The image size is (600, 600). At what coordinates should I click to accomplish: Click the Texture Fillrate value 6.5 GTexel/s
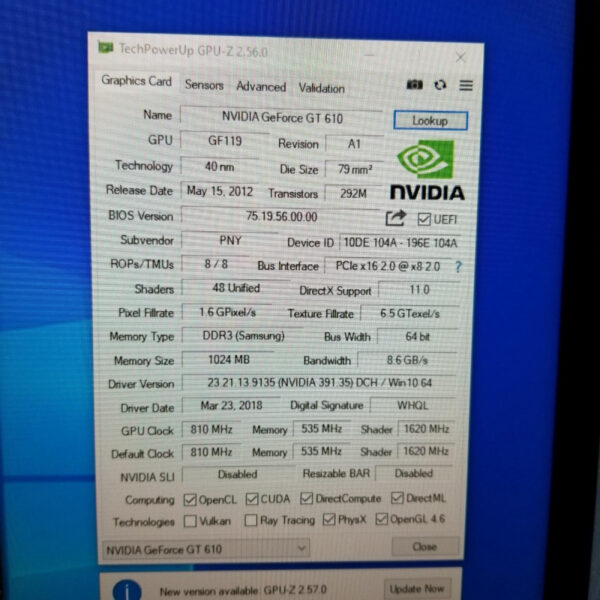(409, 314)
